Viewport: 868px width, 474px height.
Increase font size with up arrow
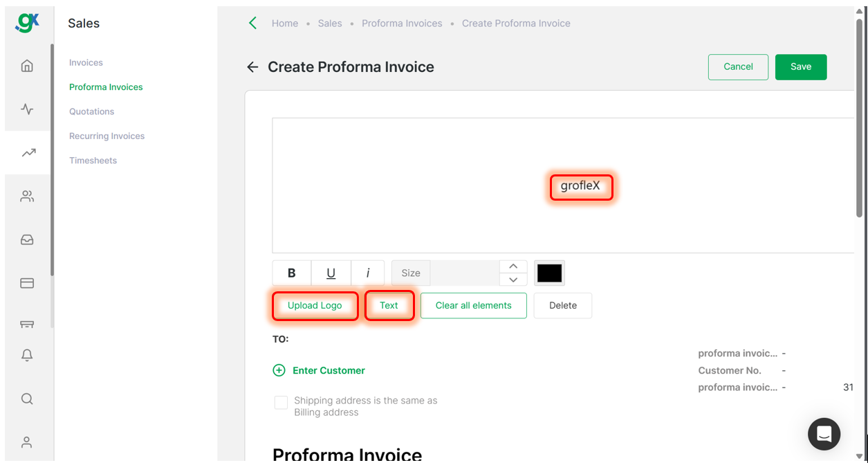[x=513, y=266]
